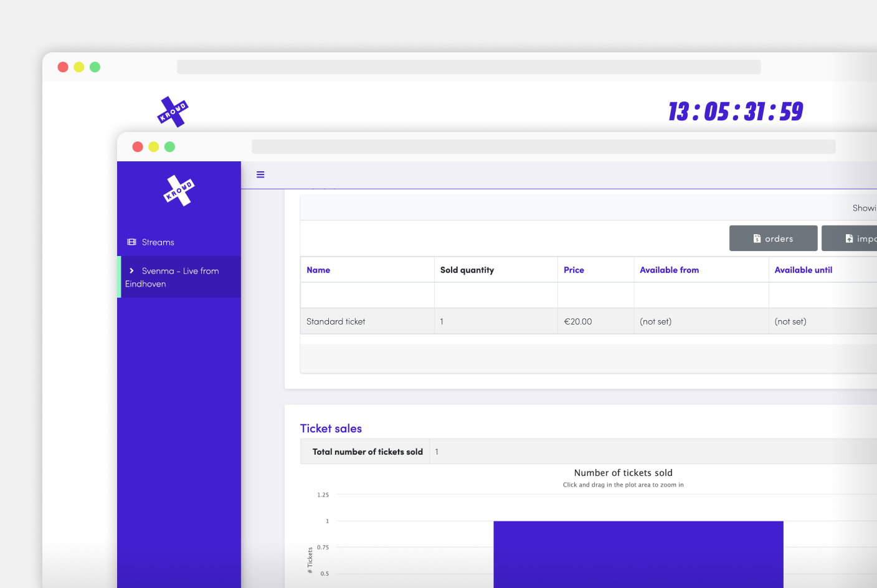Screen dimensions: 877x588
Task: Focus the filter field under Available from
Action: tap(701, 295)
